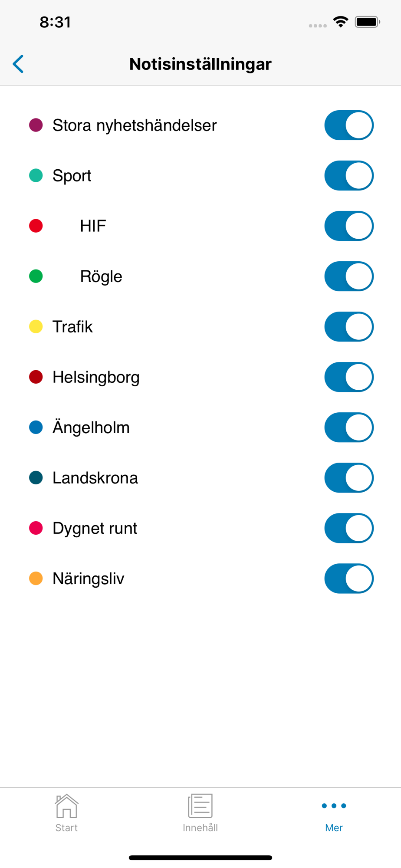
Task: Disable Helsingborg notifications switch
Action: click(x=349, y=377)
